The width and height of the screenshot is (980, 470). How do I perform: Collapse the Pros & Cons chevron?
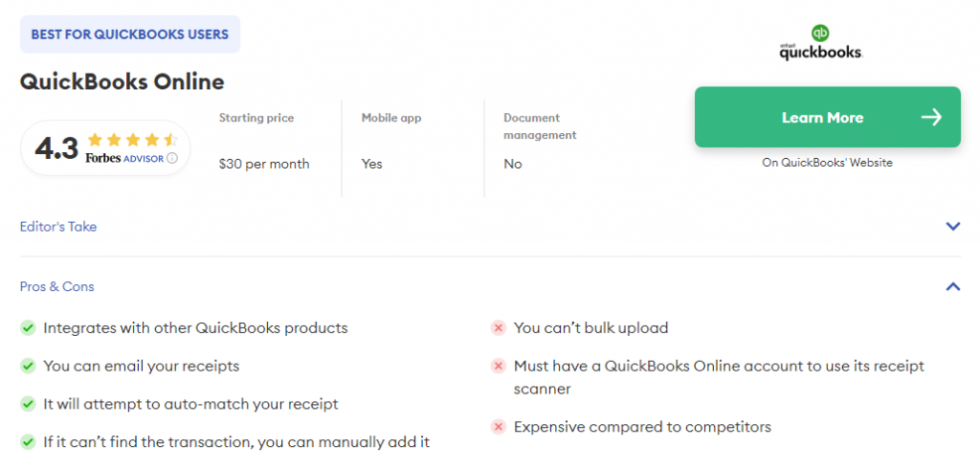[x=952, y=286]
